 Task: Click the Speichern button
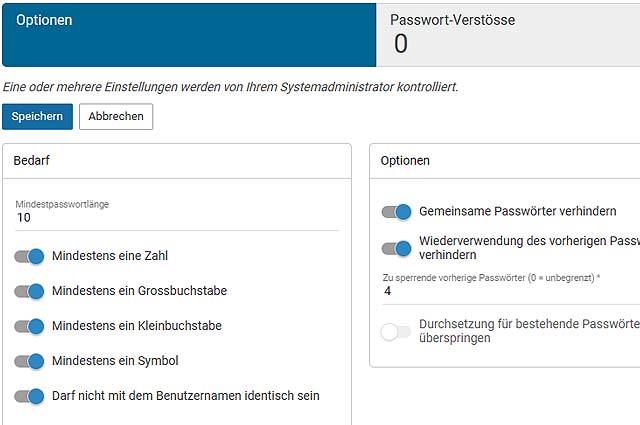pyautogui.click(x=37, y=116)
